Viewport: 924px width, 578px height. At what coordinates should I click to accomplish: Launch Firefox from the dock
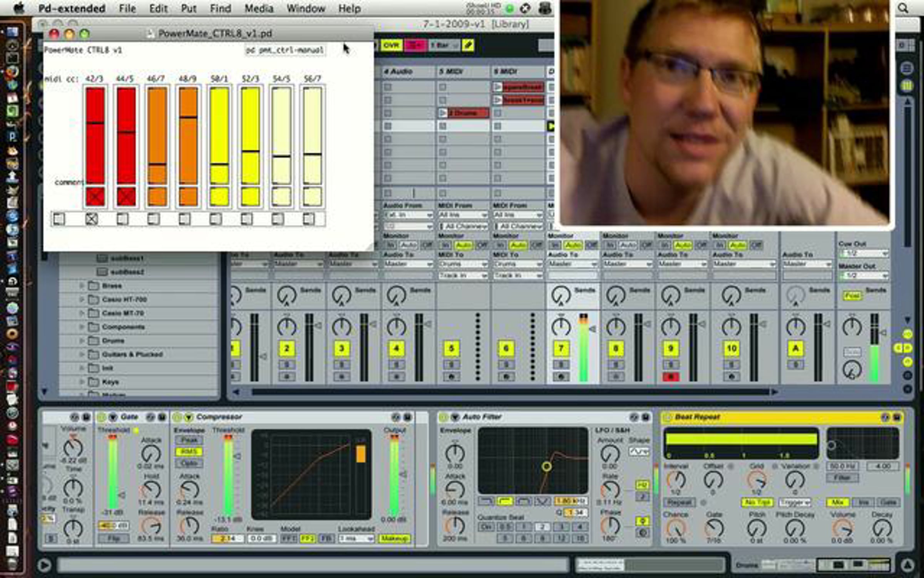point(12,72)
